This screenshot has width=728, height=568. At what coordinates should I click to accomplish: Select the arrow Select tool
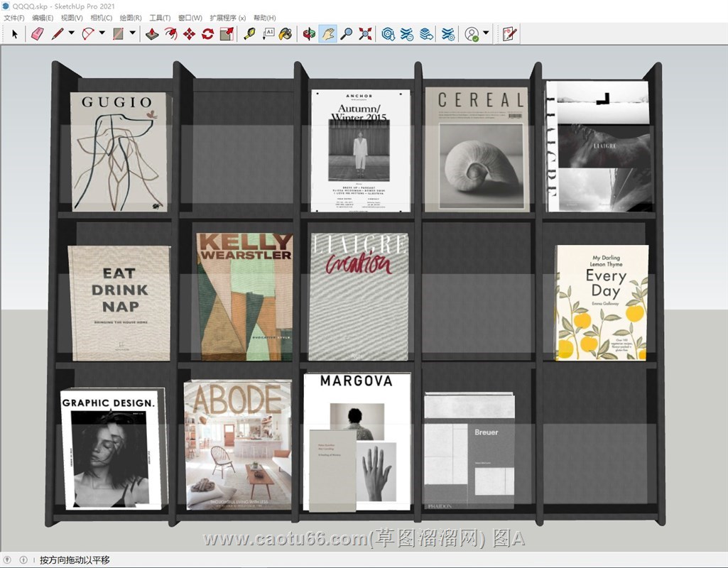(x=14, y=34)
